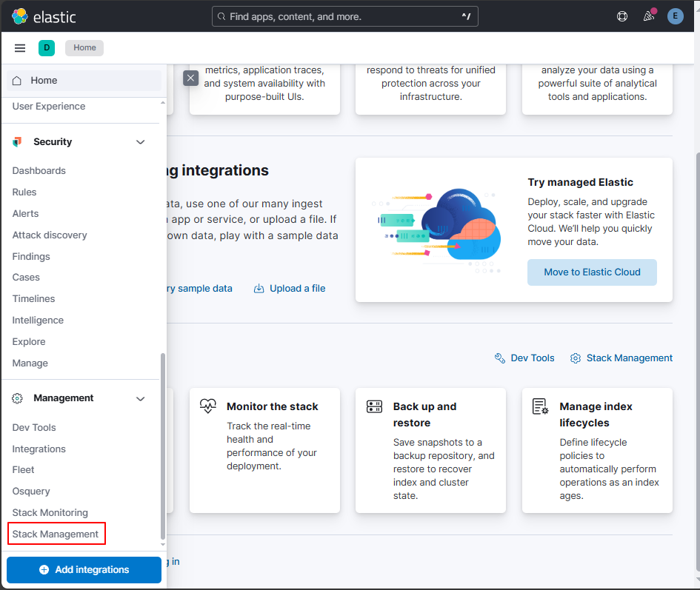Open the help menu lifebuoy icon

tap(622, 16)
